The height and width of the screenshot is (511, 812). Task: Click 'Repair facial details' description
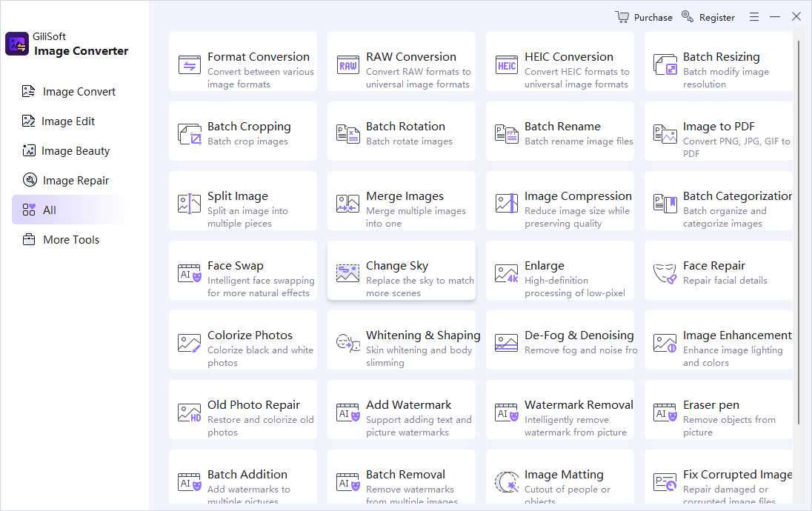pyautogui.click(x=725, y=280)
